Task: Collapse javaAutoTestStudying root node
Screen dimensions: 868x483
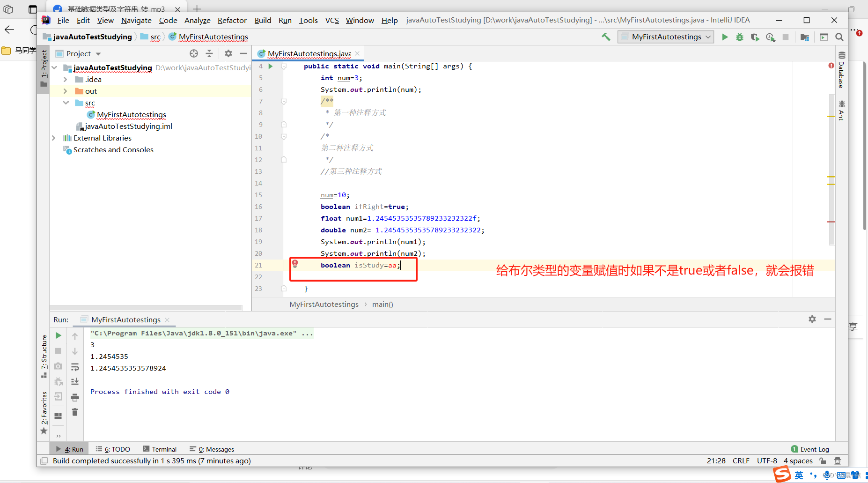Action: (54, 68)
